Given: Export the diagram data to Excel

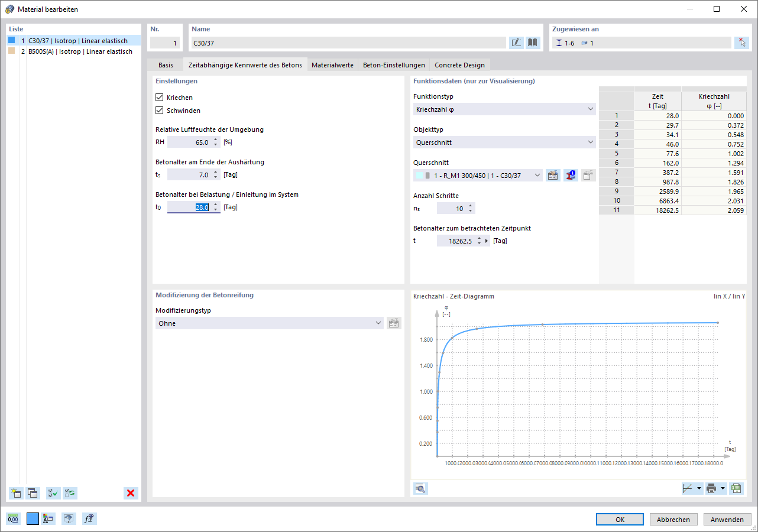Looking at the screenshot, I should coord(736,488).
